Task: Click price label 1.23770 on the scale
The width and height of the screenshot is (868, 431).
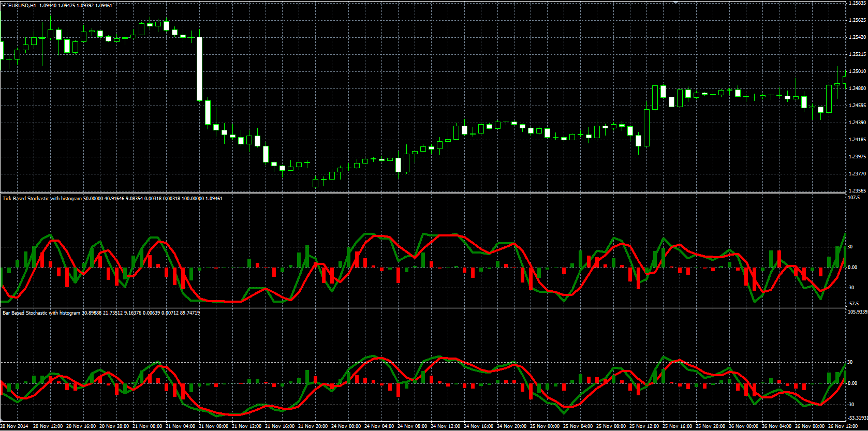Action: pyautogui.click(x=857, y=174)
